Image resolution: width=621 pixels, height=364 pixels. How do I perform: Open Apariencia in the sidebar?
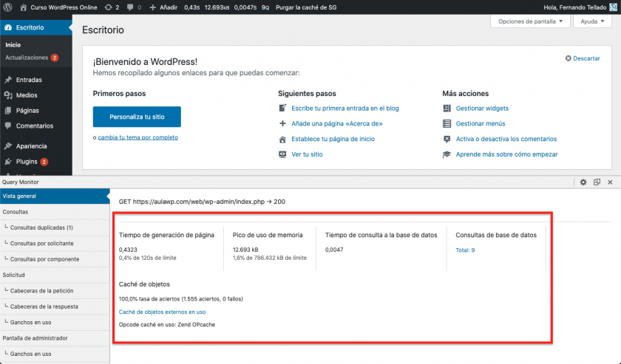coord(32,146)
